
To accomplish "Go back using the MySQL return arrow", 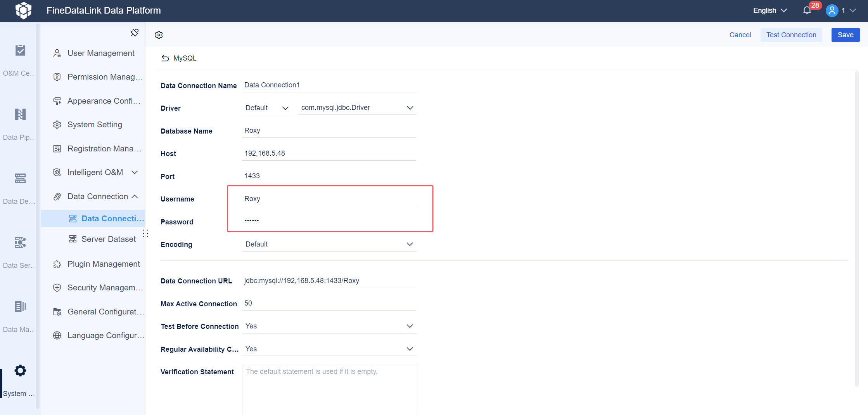I will [165, 58].
